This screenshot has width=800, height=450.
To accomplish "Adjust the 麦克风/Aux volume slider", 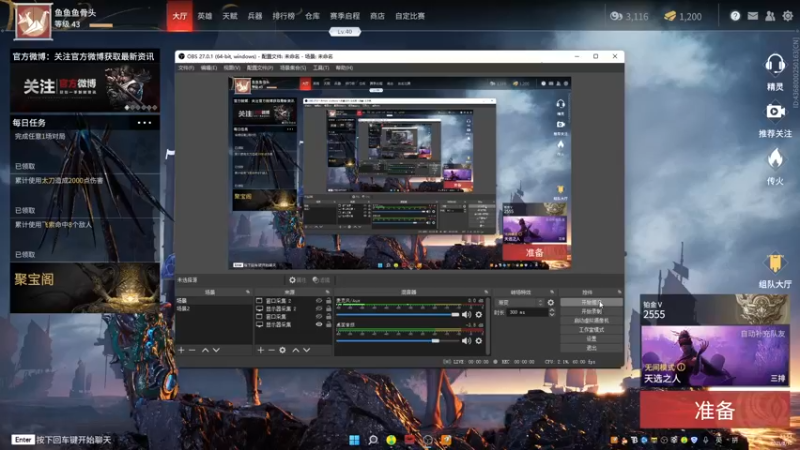I will tap(398, 314).
